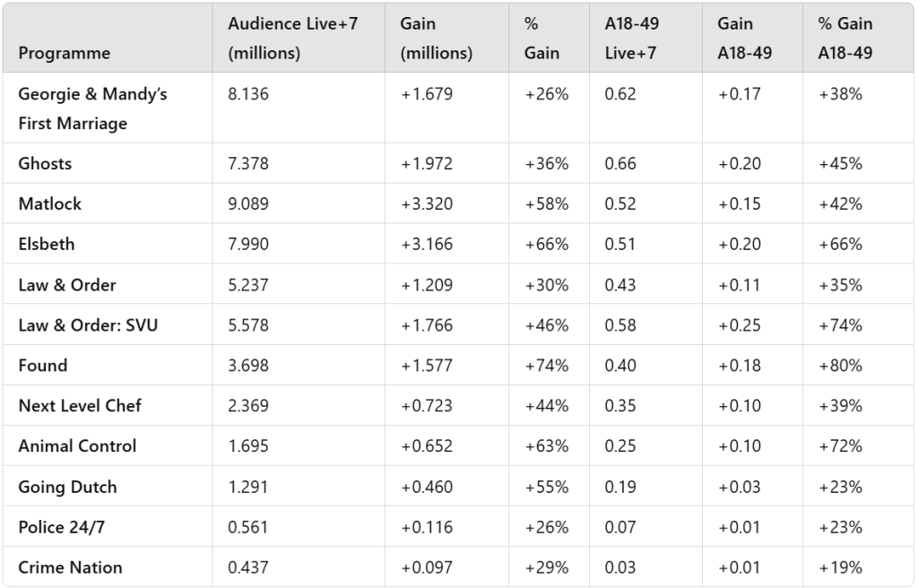Click the Matlock row title
918x588 pixels.
[50, 203]
